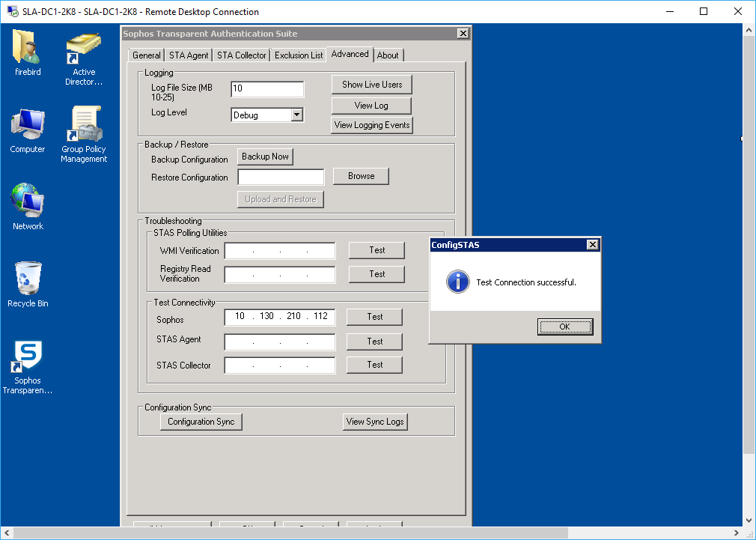Open the firebird folder icon
This screenshot has width=756, height=540.
pyautogui.click(x=28, y=47)
